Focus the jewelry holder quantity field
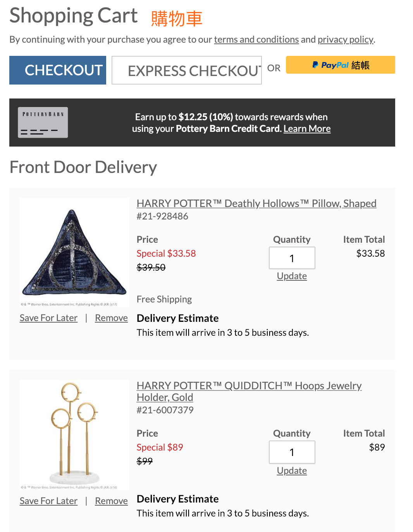 click(x=292, y=452)
